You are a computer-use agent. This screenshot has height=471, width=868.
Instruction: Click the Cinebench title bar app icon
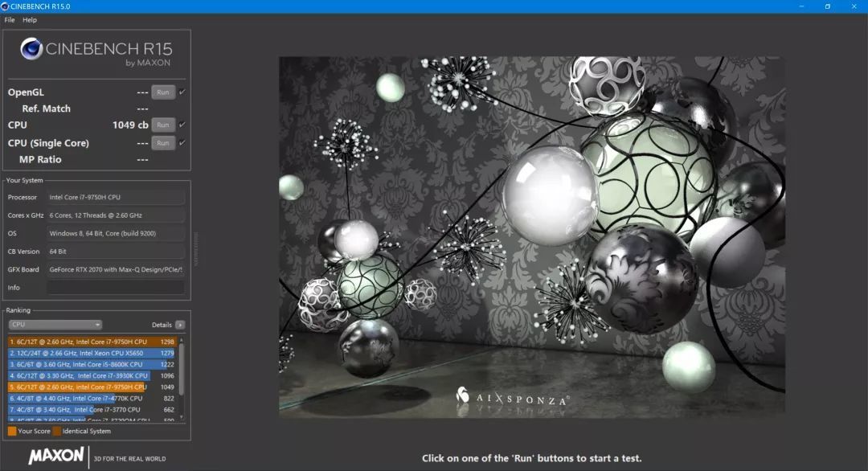coord(6,6)
